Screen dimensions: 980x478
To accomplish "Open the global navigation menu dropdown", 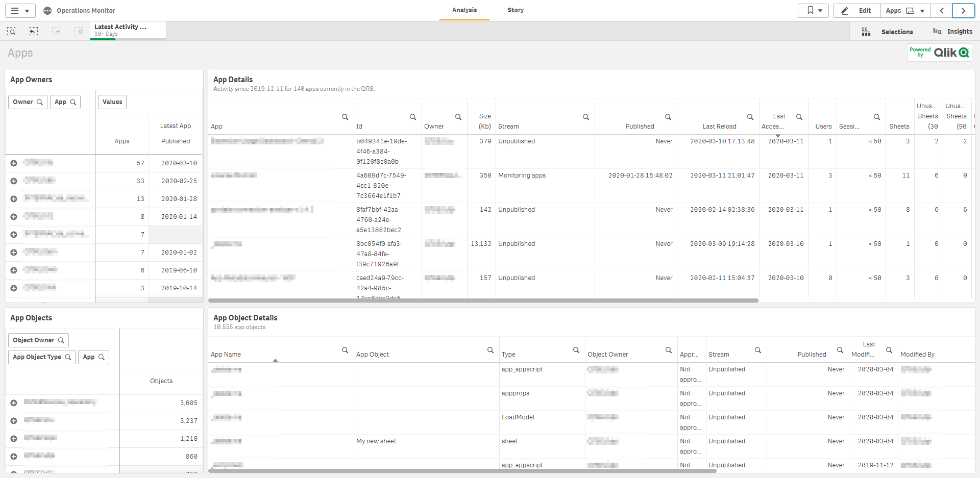I will (20, 11).
